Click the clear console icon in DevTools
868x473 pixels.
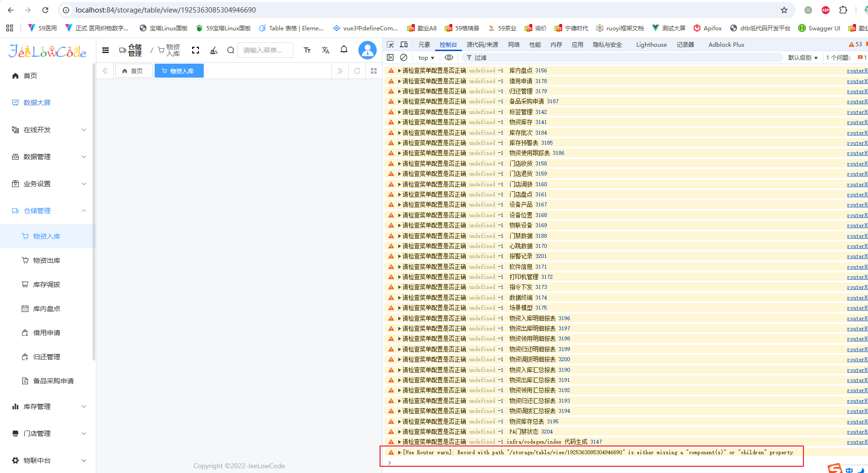pos(404,57)
